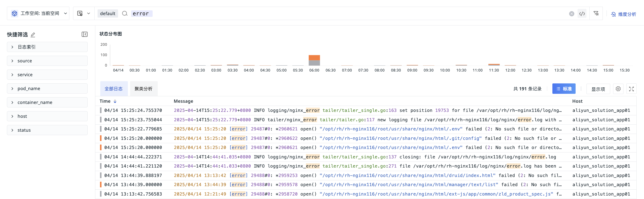Screen dimensions: 644x199
Task: Expand the host filter
Action: click(x=47, y=116)
